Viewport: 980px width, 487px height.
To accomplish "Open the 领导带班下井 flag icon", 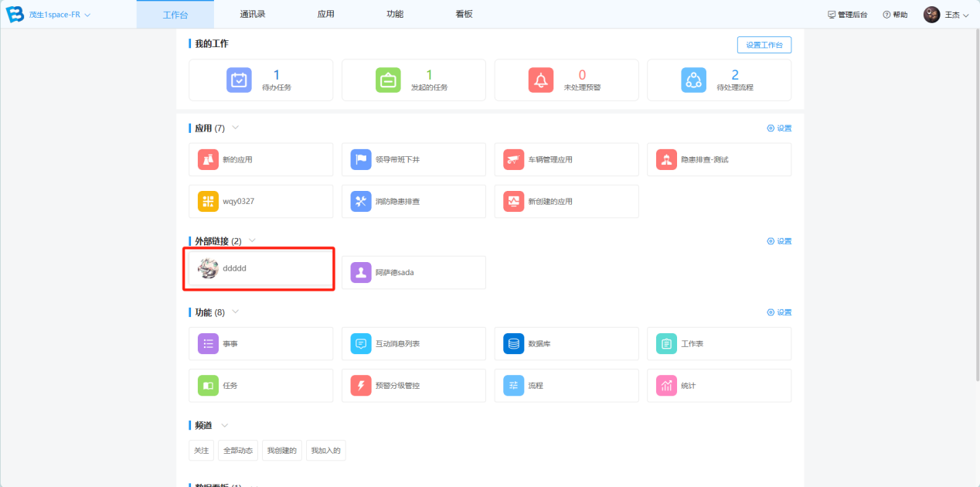I will 361,159.
